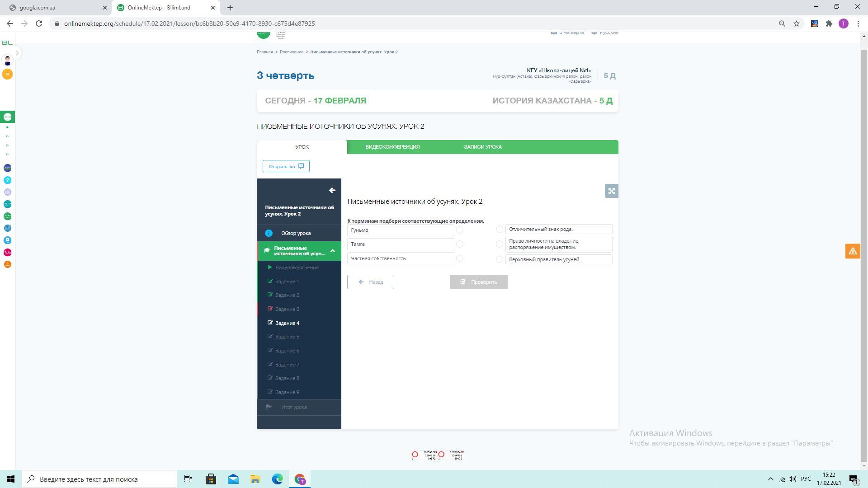This screenshot has height=488, width=868.
Task: Switch to the Видеоконференция tab
Action: point(392,147)
